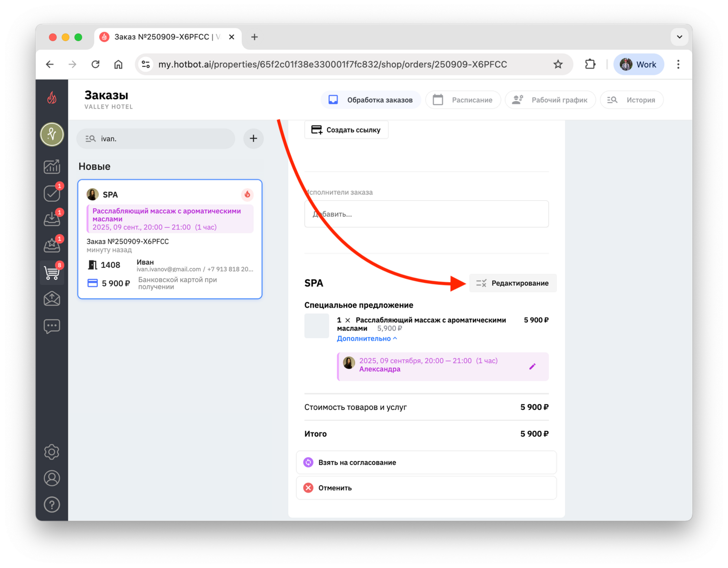Click Взять на согласование
728x568 pixels.
426,463
